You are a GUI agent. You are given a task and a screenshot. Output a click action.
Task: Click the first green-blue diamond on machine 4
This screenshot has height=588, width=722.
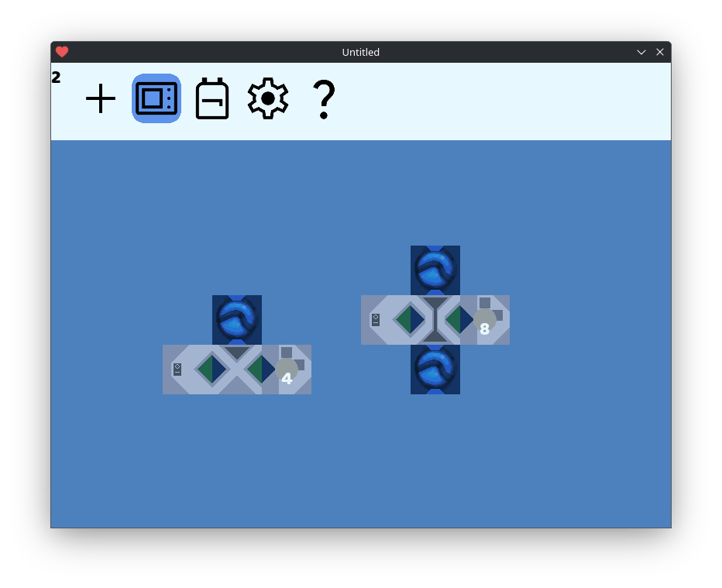coord(211,370)
